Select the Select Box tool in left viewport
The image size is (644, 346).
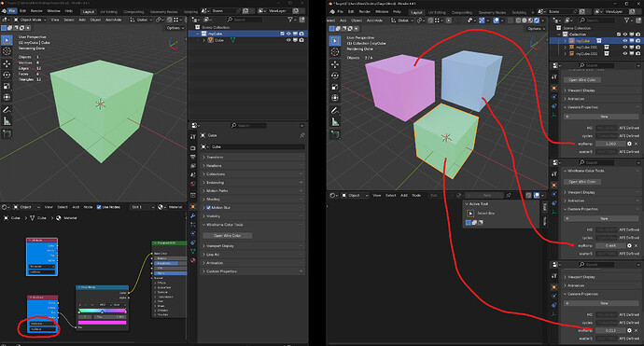(7, 40)
